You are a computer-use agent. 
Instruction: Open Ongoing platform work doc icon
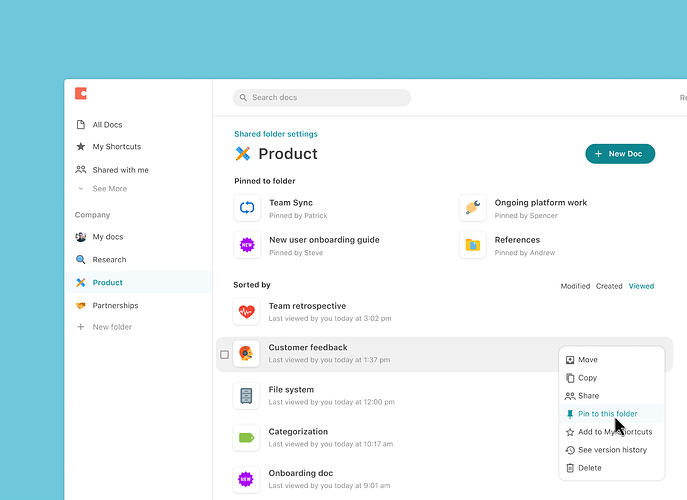pos(473,208)
